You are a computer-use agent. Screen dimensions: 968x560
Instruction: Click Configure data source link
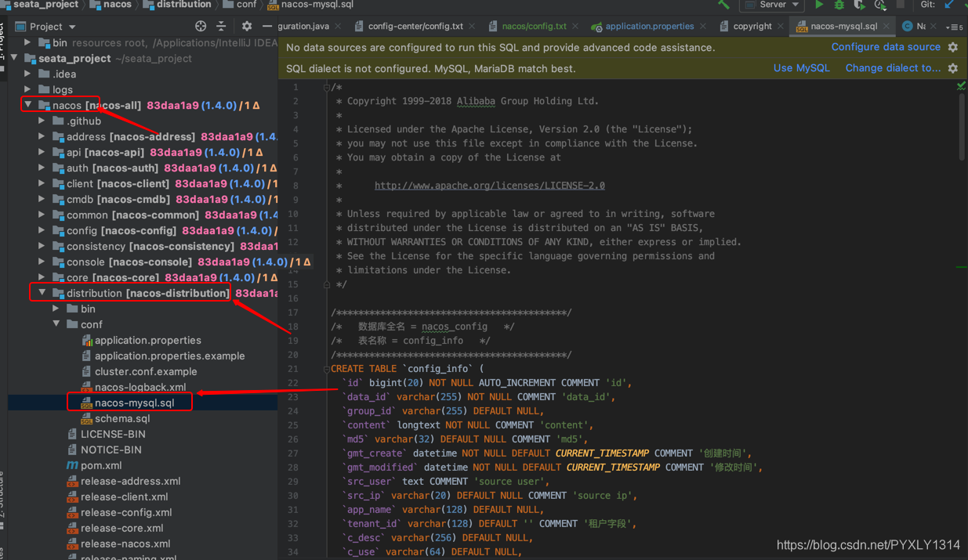(886, 47)
